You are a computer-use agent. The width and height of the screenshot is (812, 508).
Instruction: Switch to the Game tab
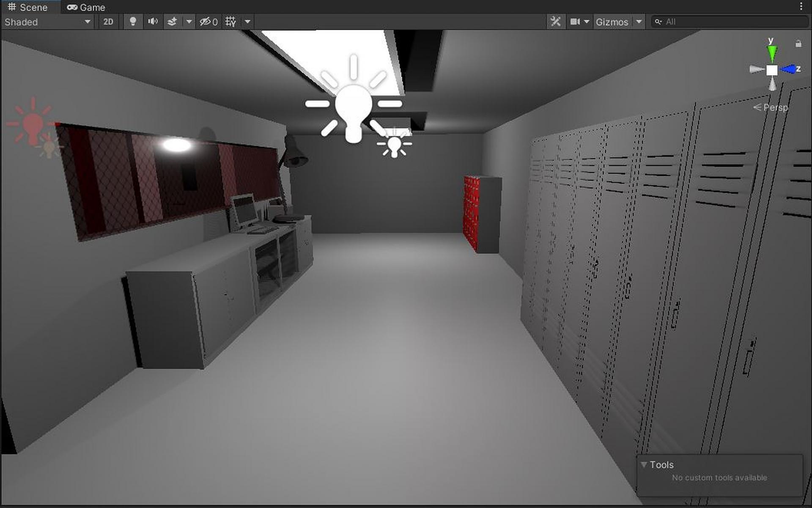86,7
